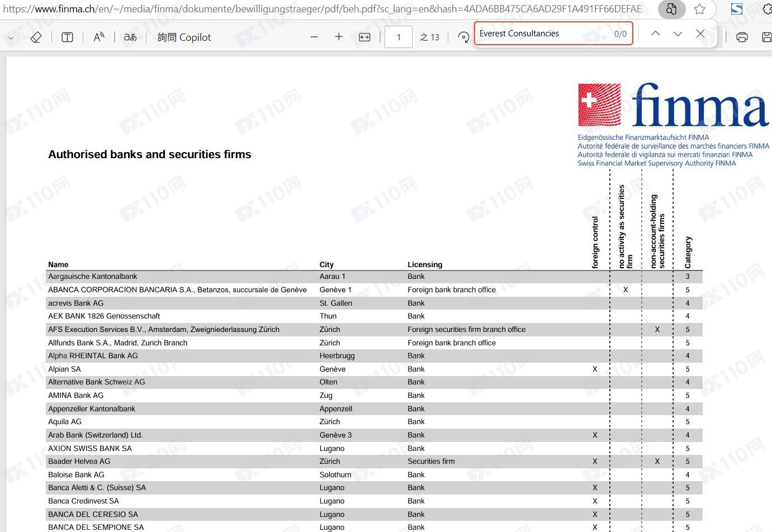This screenshot has width=772, height=532.
Task: Add page to favorites star
Action: point(699,9)
